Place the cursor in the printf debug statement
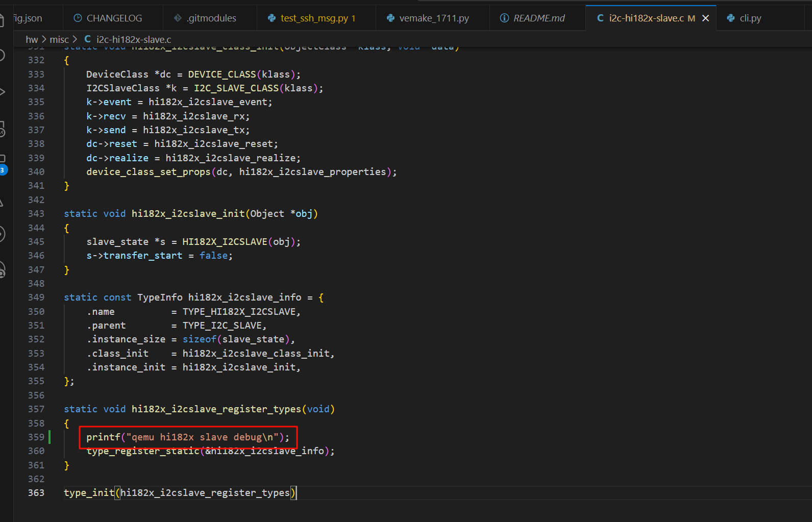Image resolution: width=812 pixels, height=522 pixels. (x=187, y=437)
